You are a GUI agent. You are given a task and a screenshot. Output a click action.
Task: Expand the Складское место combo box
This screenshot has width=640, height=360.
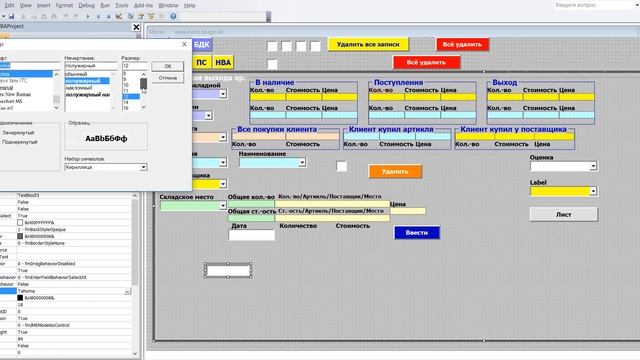pos(222,205)
